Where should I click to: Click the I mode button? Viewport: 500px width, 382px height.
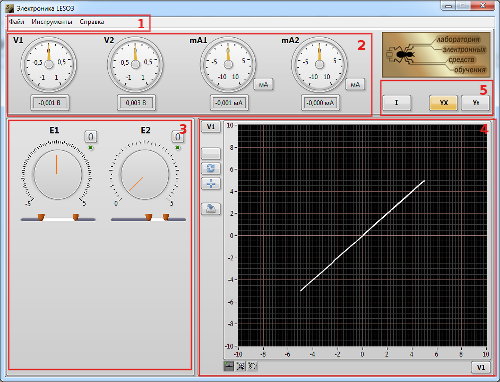coord(397,103)
